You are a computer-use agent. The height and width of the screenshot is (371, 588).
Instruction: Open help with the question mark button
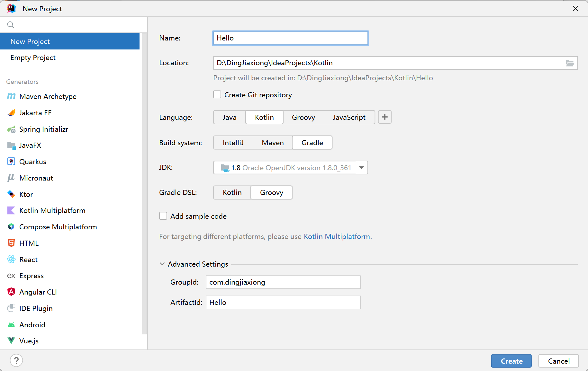coord(16,360)
